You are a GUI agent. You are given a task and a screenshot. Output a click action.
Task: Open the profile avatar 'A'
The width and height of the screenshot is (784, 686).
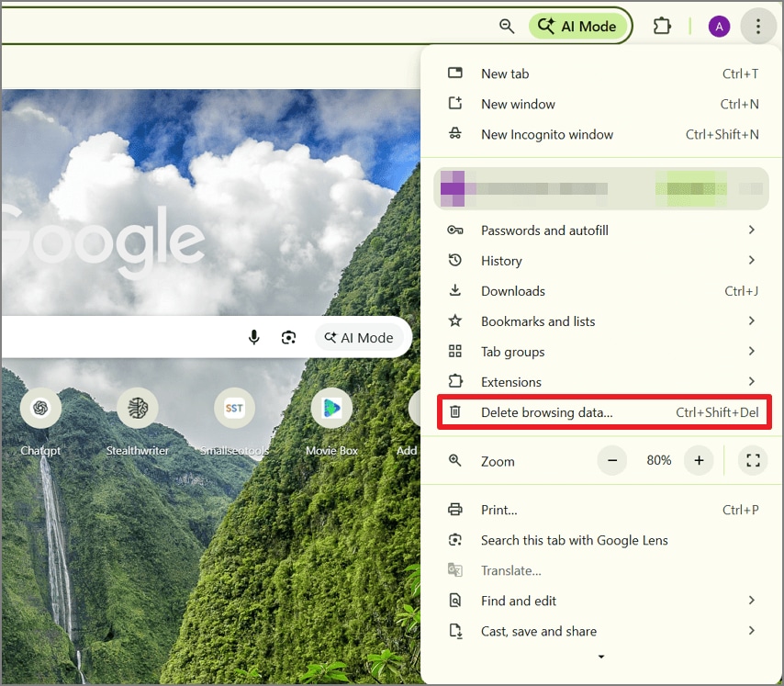click(719, 26)
